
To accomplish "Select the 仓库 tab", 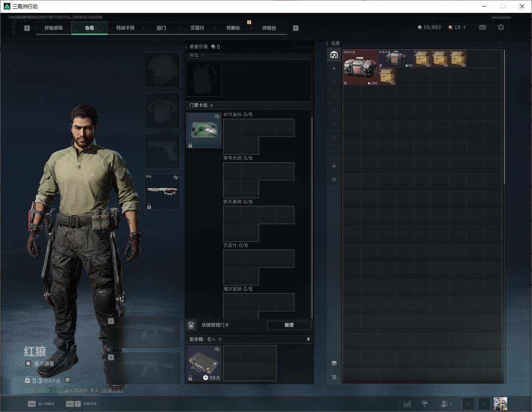I will coord(90,28).
